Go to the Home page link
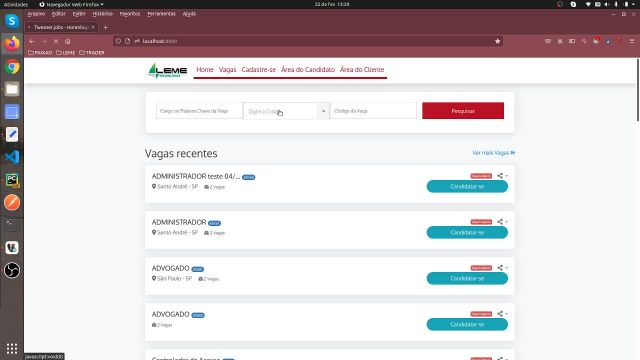The height and width of the screenshot is (360, 640). click(205, 70)
